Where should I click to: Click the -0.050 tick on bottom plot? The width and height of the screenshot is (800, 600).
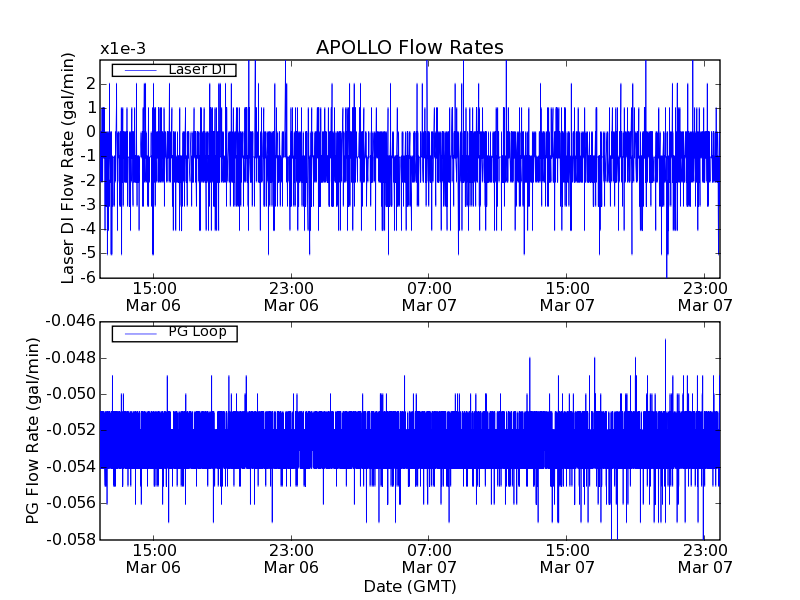tap(71, 394)
